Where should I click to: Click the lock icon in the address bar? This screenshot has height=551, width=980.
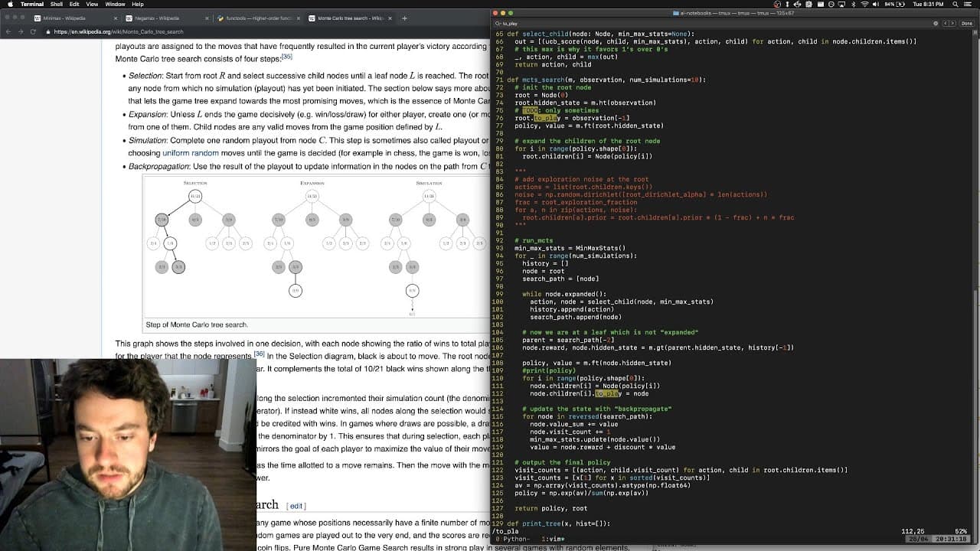tap(47, 31)
